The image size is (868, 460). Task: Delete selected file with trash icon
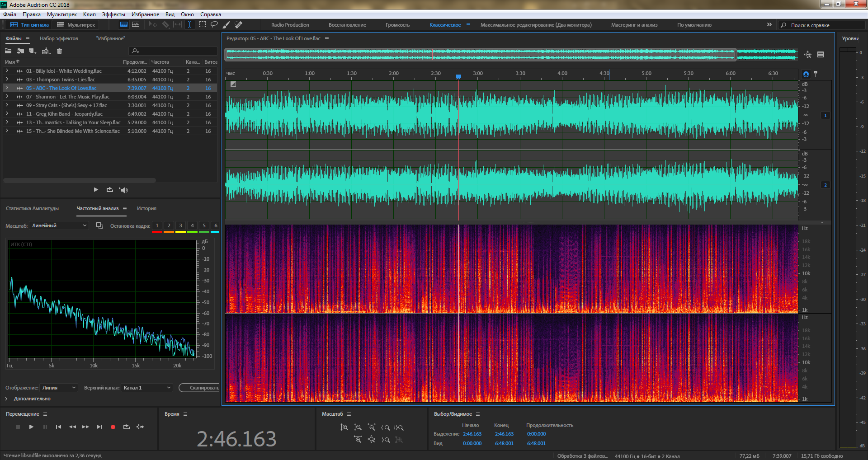coord(59,51)
